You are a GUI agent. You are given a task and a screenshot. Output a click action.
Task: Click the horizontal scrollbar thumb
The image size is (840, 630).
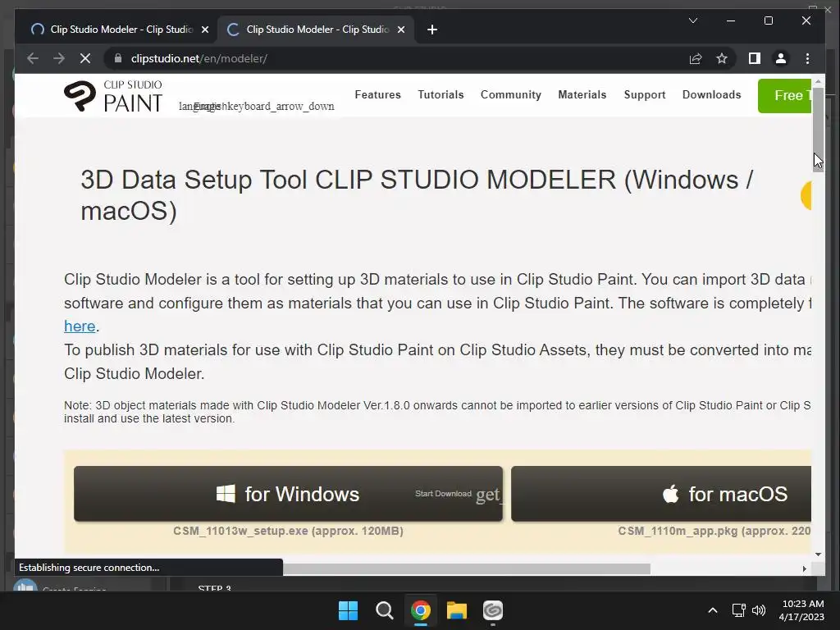pos(466,569)
